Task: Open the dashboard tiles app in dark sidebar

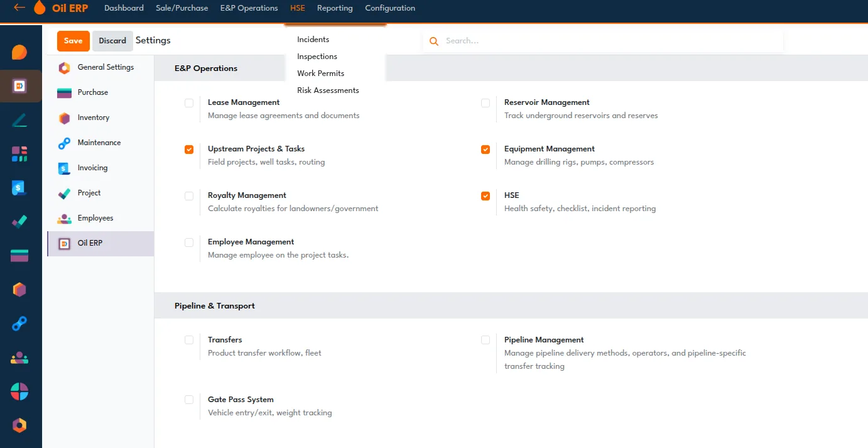Action: [x=19, y=154]
